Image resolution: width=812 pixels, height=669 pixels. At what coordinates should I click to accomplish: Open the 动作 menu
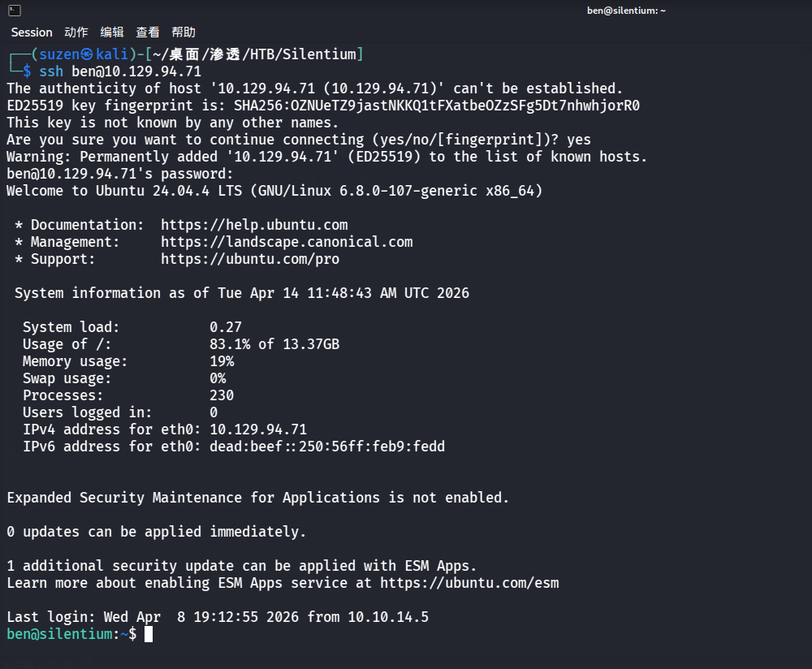pos(76,32)
